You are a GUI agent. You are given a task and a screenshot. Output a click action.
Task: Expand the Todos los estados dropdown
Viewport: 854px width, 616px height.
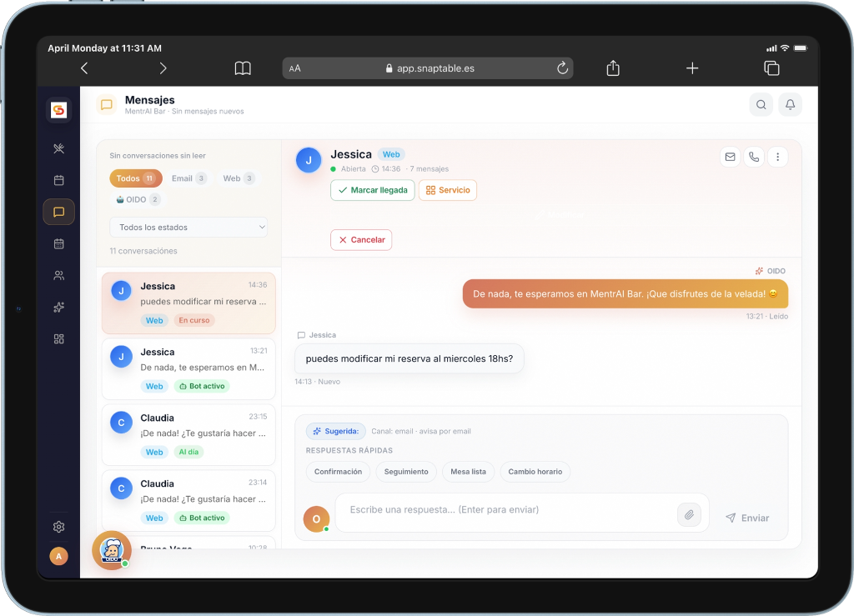point(188,228)
